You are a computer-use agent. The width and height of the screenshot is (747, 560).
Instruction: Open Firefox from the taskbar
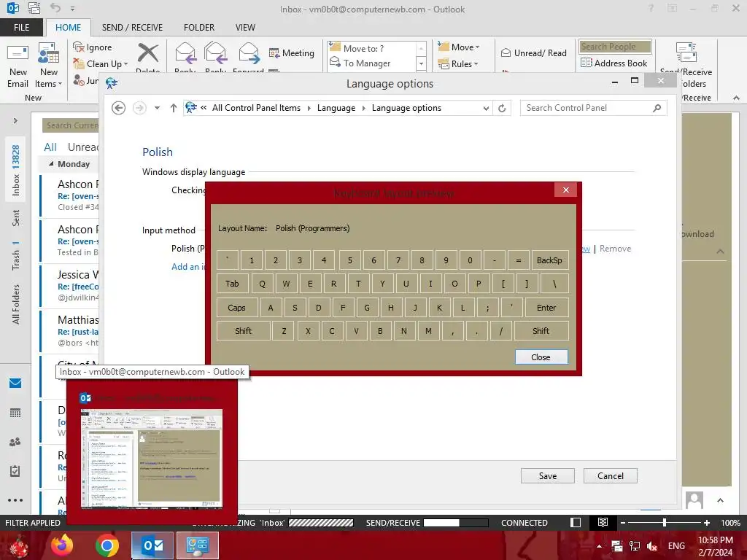pos(62,545)
